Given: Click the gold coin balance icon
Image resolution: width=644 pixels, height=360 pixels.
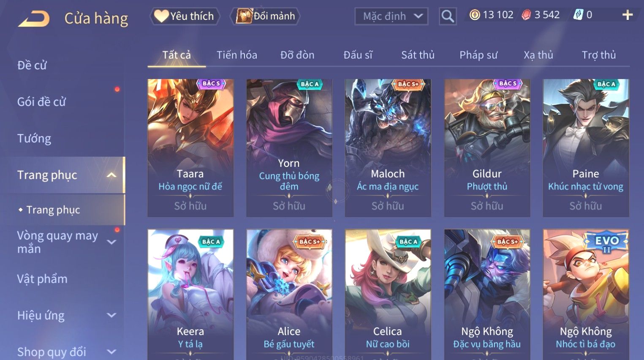Looking at the screenshot, I should click(475, 15).
